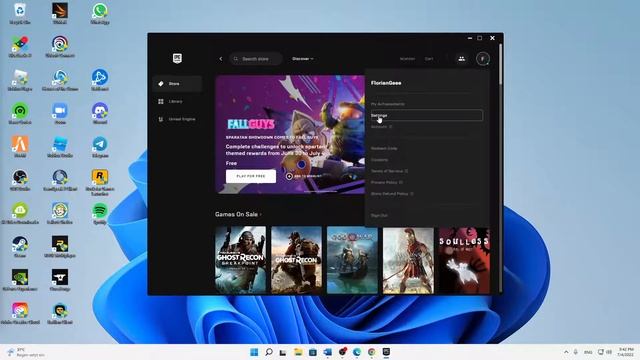Open Coupons from the account menu
640x360 pixels.
coord(380,160)
